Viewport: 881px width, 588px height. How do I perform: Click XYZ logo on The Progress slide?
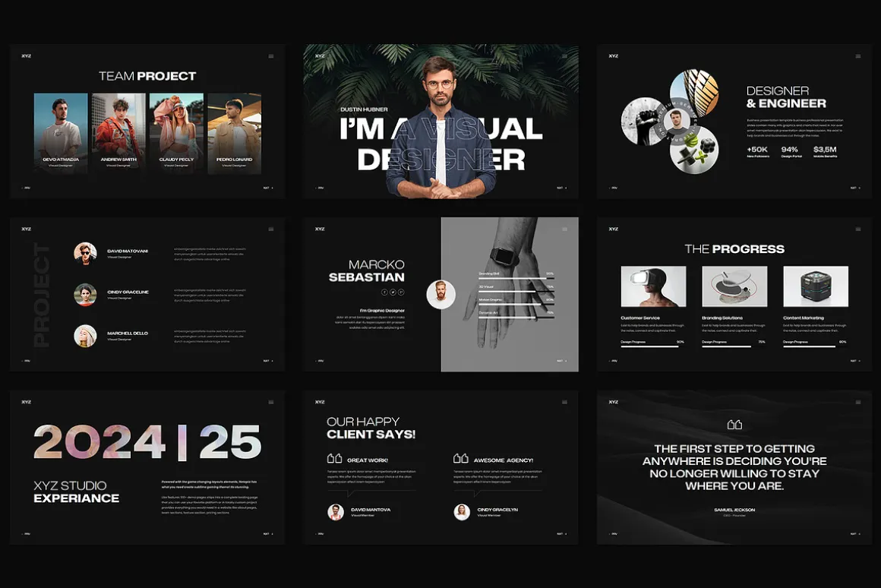(x=614, y=229)
